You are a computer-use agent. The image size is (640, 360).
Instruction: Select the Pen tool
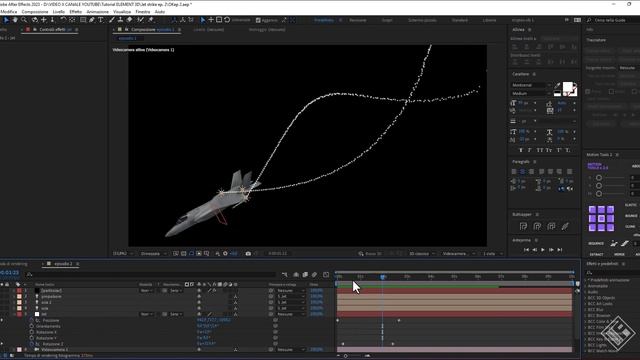[92, 20]
